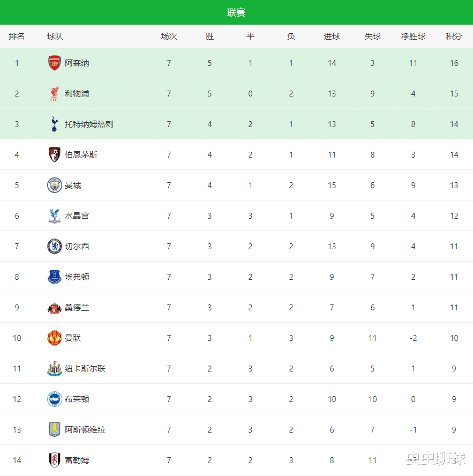473x476 pixels.
Task: Click the Tottenham Hotspur crest icon
Action: 55,124
